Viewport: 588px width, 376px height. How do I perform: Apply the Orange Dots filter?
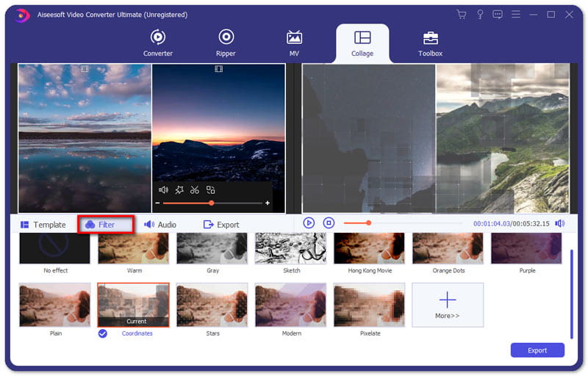(448, 248)
